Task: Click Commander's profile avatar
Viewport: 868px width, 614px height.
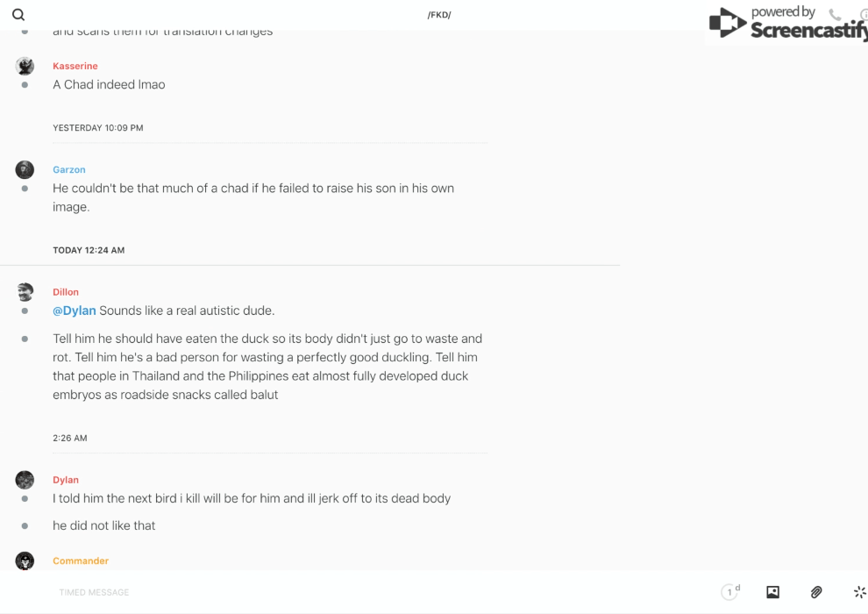Action: (25, 560)
